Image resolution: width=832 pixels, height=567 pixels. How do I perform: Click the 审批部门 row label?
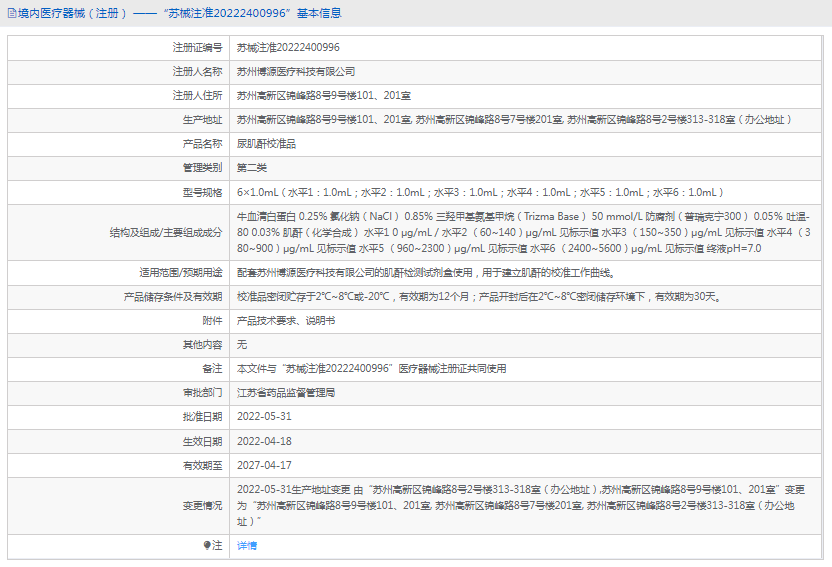click(203, 392)
